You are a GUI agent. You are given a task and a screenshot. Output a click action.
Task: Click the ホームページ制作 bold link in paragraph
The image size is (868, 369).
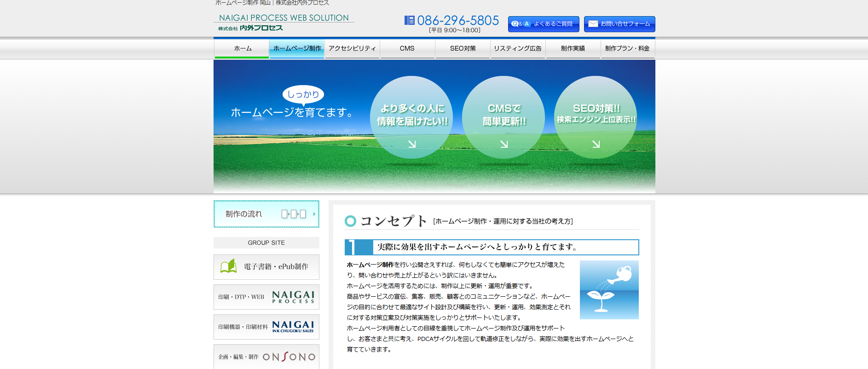(x=370, y=265)
